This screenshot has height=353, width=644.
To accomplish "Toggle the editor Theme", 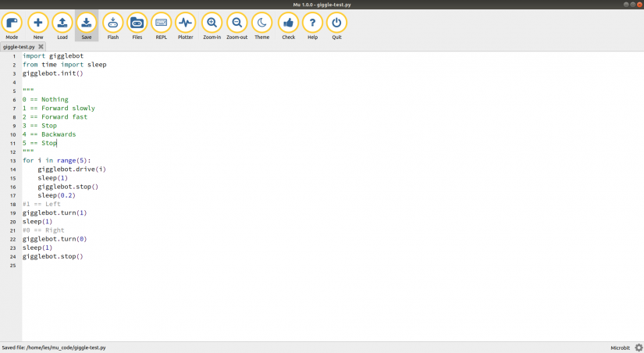I will click(262, 24).
